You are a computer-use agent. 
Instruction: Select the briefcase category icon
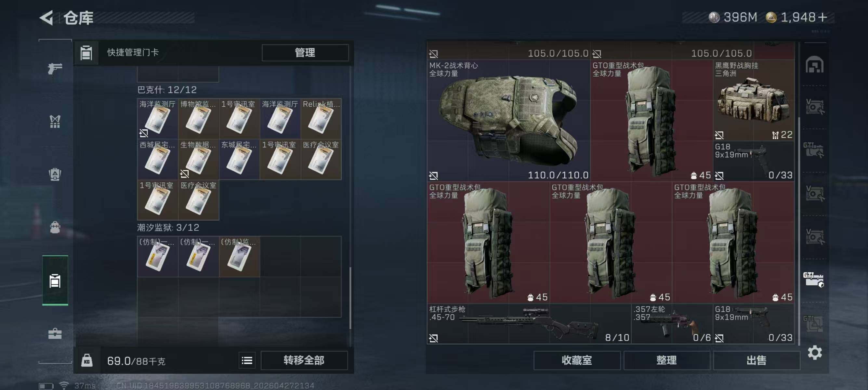point(55,333)
